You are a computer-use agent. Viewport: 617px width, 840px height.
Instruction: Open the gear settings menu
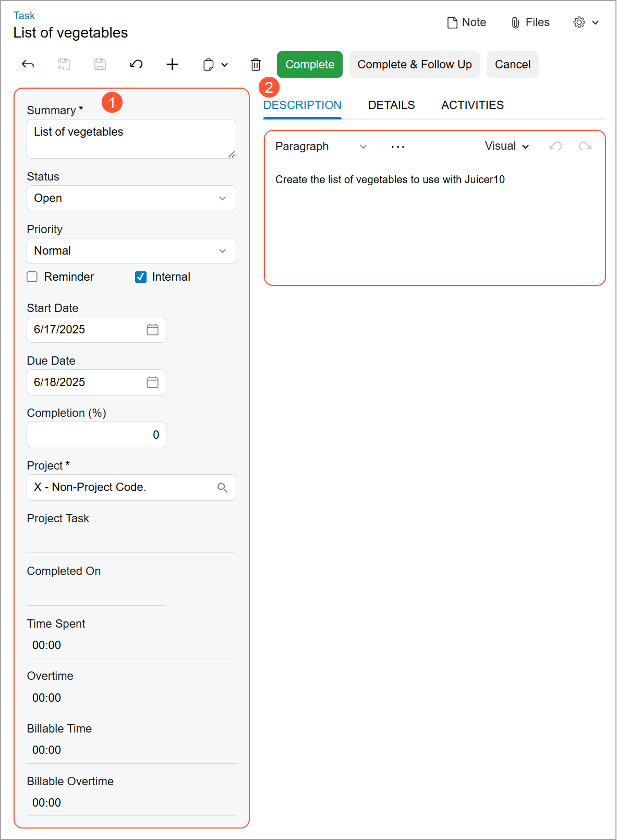pyautogui.click(x=586, y=22)
